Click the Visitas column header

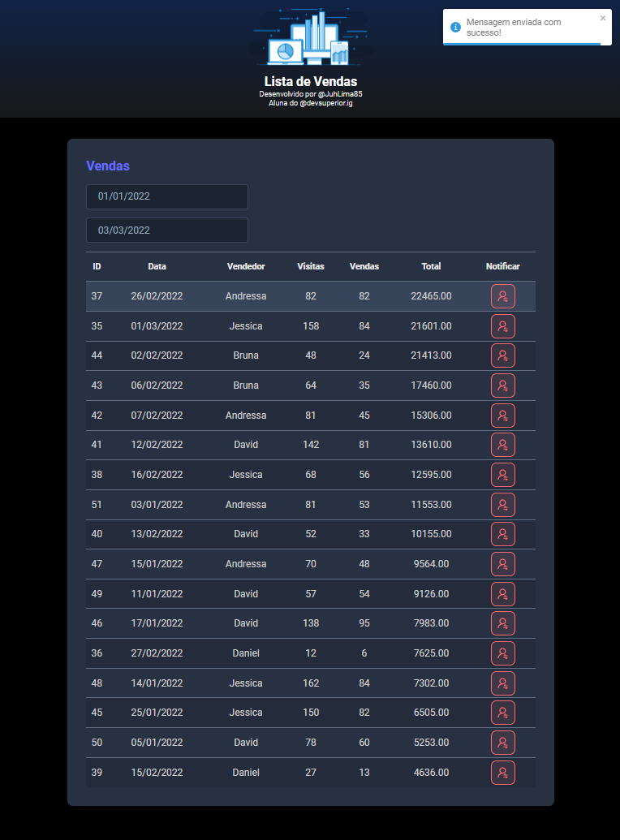(x=311, y=266)
